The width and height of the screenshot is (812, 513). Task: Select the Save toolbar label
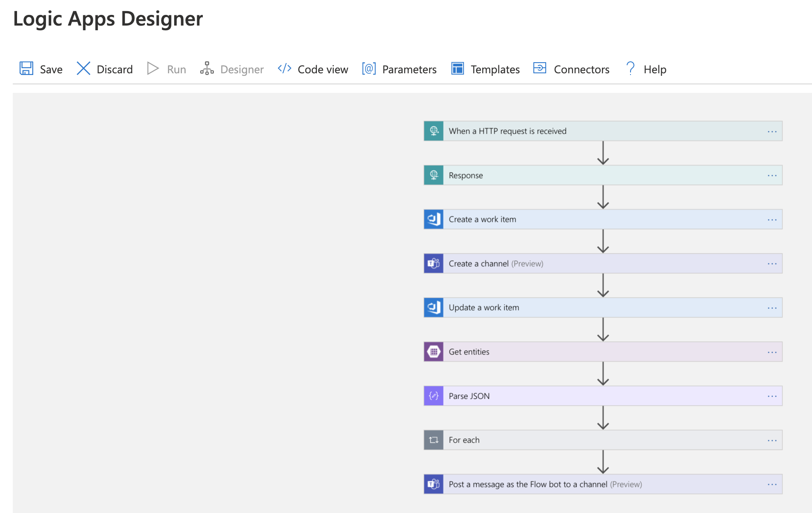51,69
